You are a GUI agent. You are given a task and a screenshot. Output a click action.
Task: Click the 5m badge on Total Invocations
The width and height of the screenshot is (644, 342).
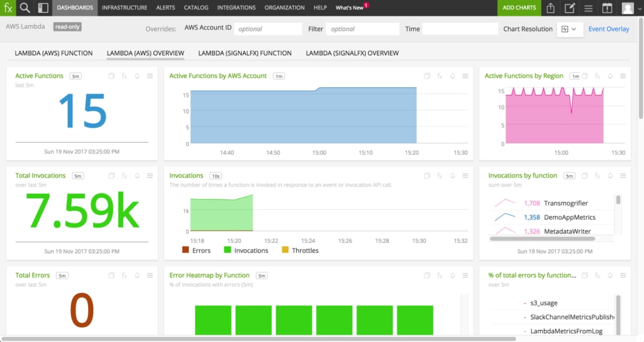77,176
